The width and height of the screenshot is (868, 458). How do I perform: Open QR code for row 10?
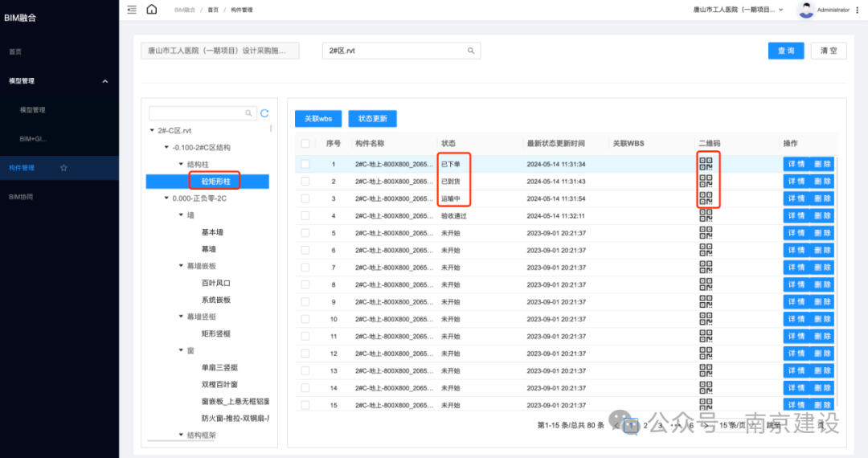tap(706, 319)
